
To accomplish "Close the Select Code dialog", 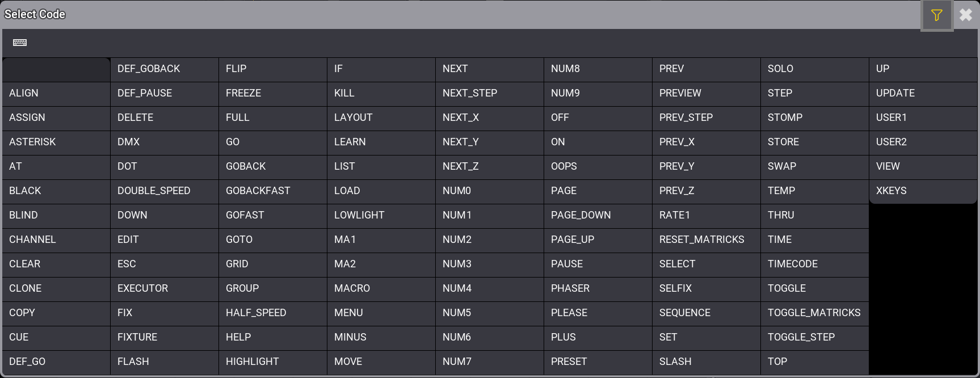I will [966, 15].
